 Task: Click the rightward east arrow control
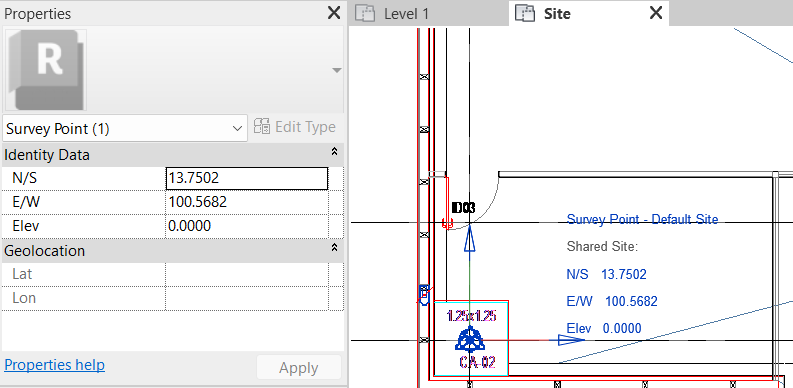click(571, 340)
